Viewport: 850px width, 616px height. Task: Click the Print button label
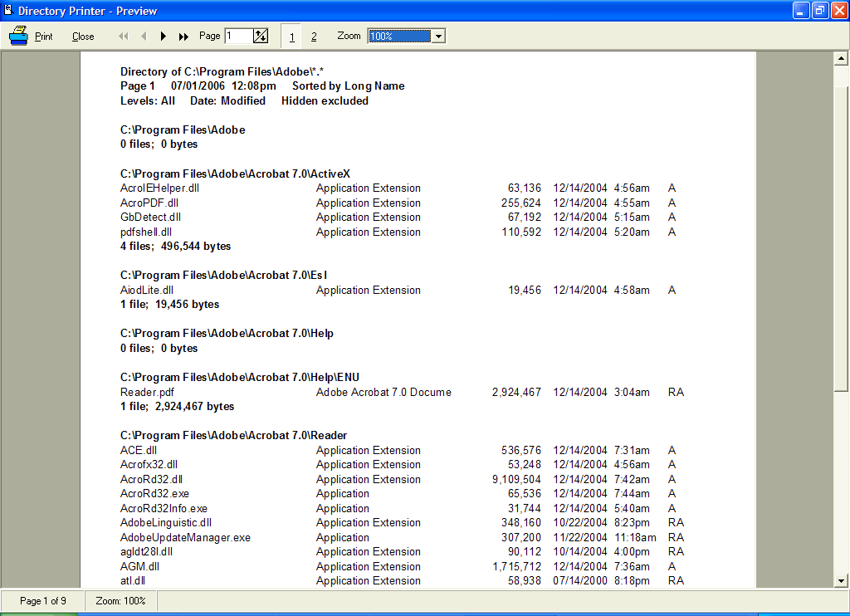coord(44,37)
